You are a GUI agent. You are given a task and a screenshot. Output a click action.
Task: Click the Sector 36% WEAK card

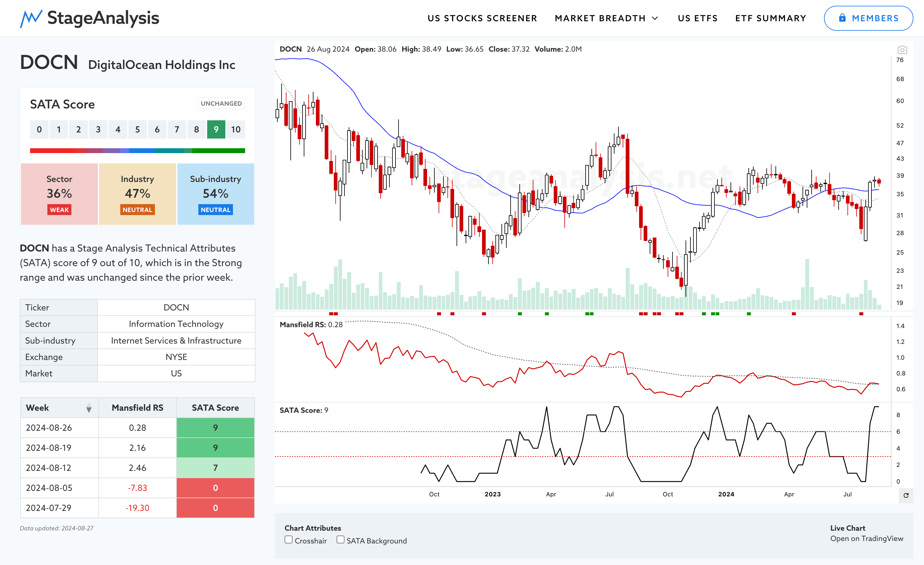point(59,194)
